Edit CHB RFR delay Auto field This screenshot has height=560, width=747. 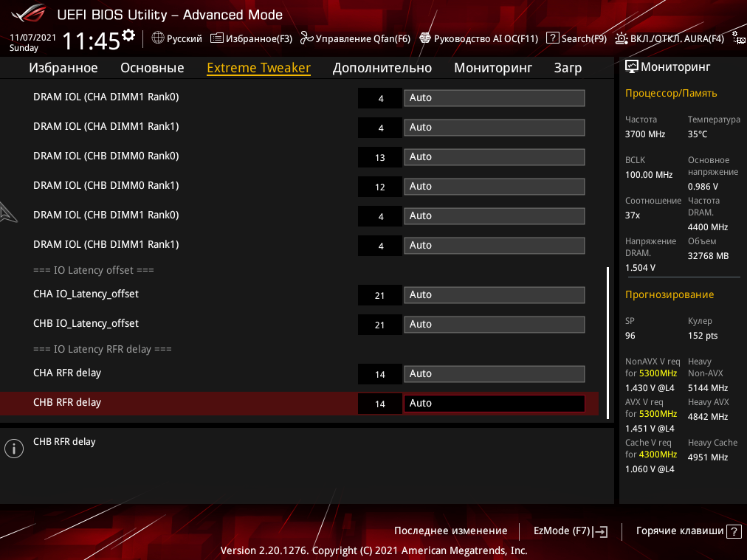[x=495, y=404]
